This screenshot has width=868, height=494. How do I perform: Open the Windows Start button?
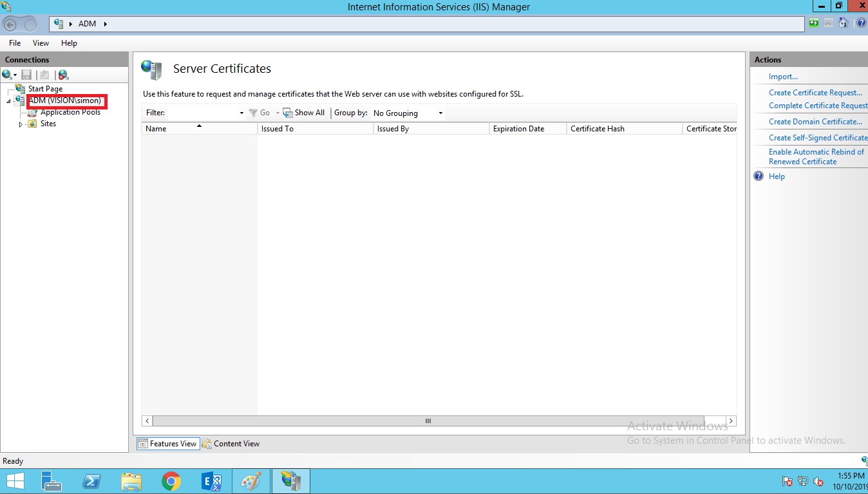[x=15, y=481]
